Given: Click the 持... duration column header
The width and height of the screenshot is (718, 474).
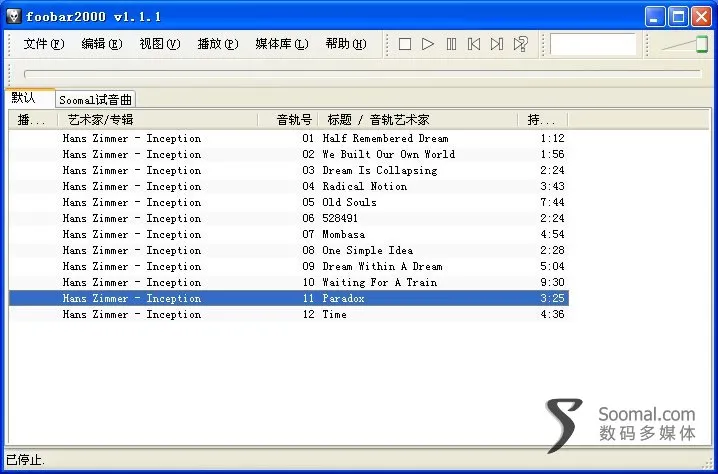Looking at the screenshot, I should click(543, 120).
